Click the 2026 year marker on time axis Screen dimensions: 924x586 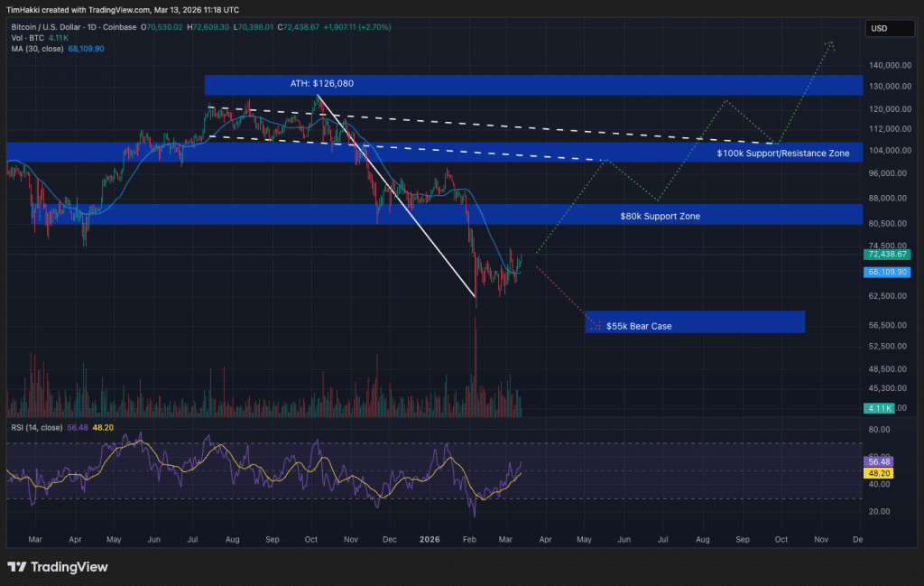click(428, 539)
